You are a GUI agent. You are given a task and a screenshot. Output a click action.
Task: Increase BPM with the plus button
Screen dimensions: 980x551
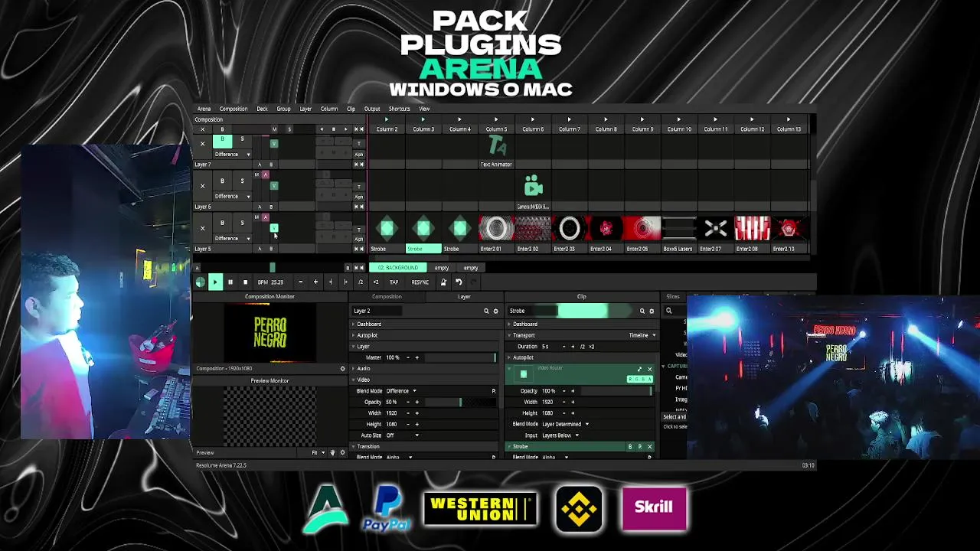(x=315, y=282)
